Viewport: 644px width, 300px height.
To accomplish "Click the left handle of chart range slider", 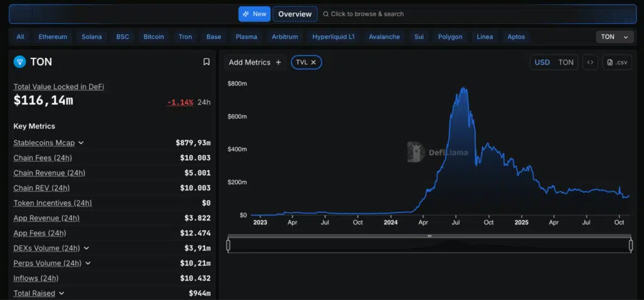I will (x=228, y=245).
